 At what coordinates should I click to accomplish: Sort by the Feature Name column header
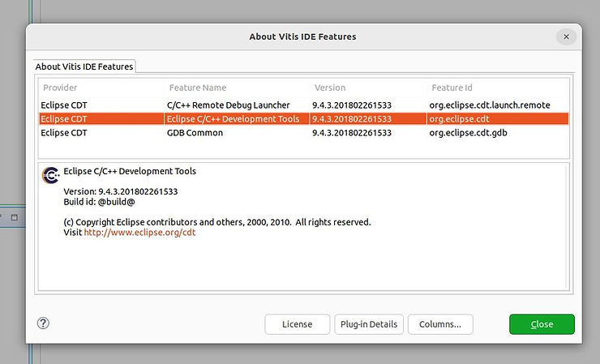point(198,88)
